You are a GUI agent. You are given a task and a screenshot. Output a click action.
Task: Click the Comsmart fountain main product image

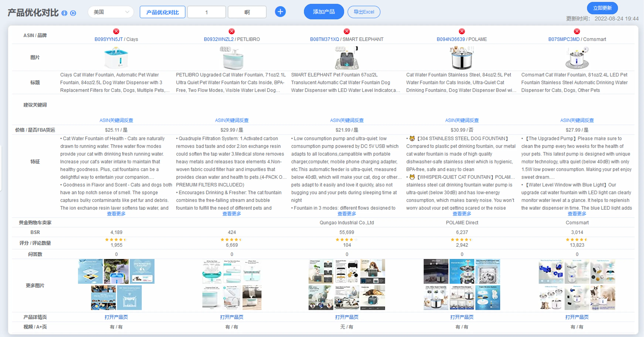coord(577,58)
